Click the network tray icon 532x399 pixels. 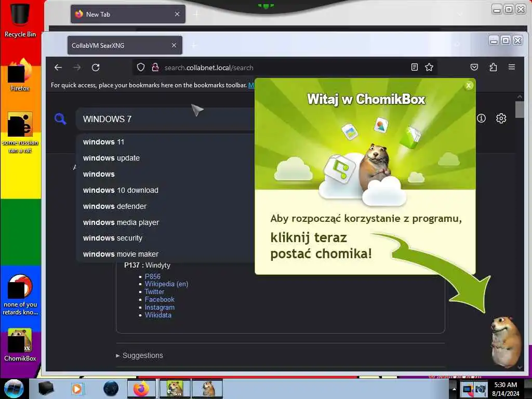pyautogui.click(x=467, y=389)
